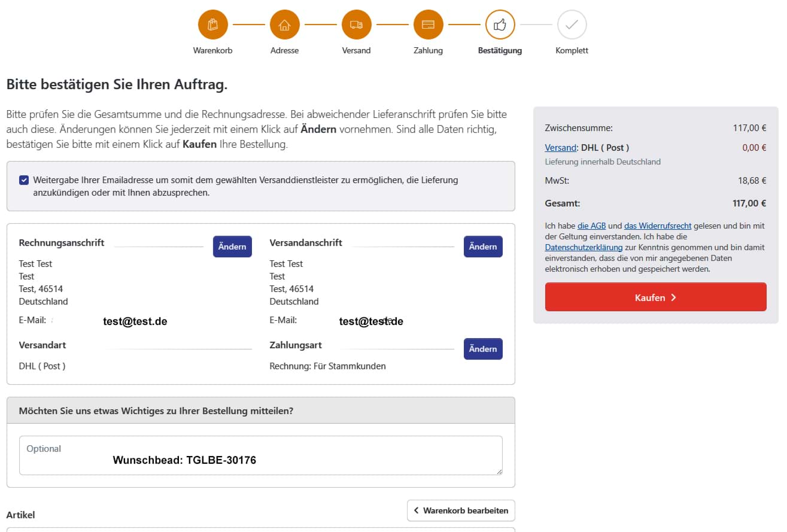Viewport: 787px width, 532px height.
Task: Uncheck the email forwarding consent checkbox
Action: coord(24,180)
